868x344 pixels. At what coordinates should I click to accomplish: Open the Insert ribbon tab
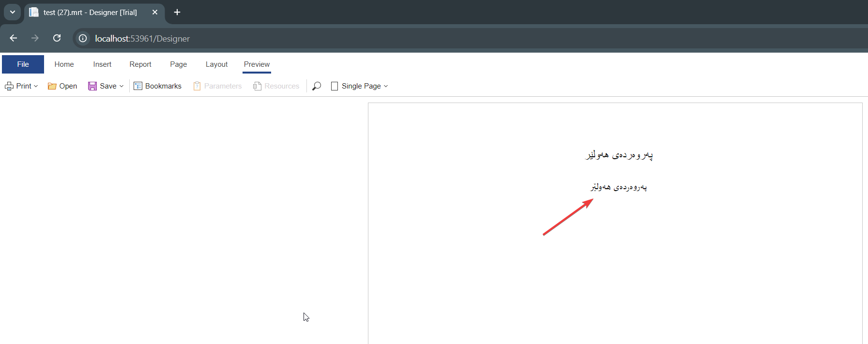(x=102, y=64)
